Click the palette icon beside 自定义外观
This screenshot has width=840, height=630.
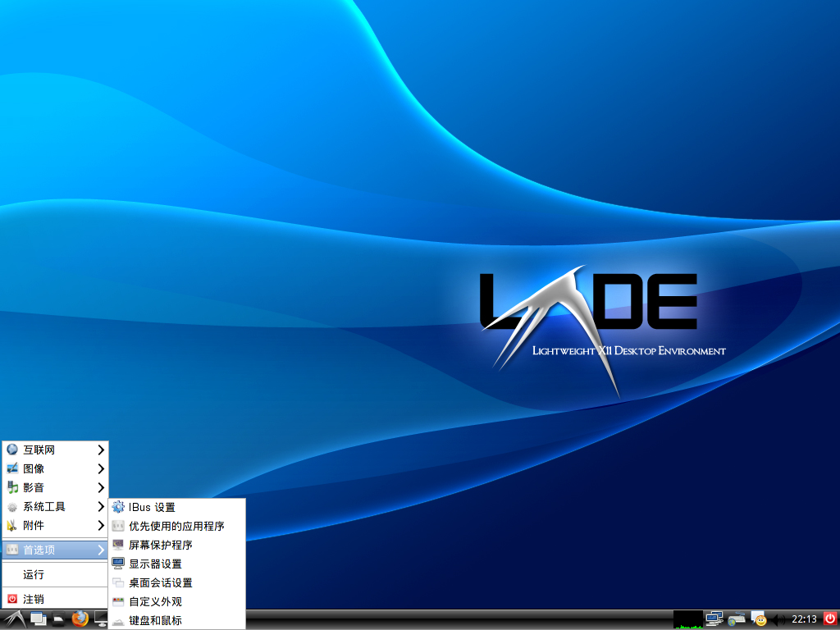click(118, 602)
